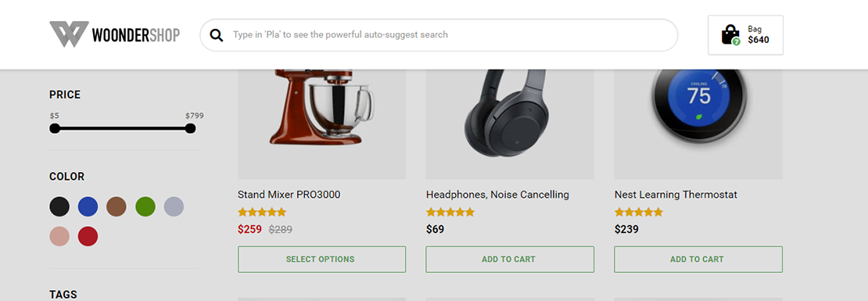Select the brown color swatch

[x=117, y=206]
